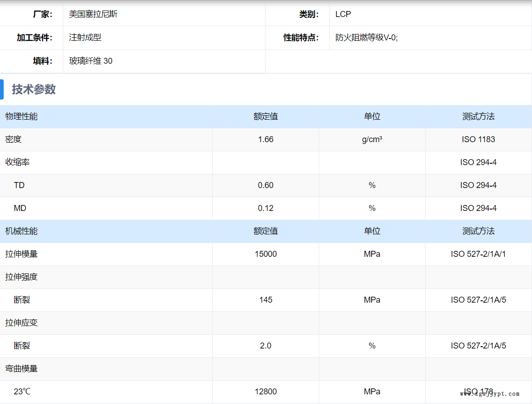This screenshot has width=532, height=404.
Task: Select the manufacturer value 美国塞拉尼斯
Action: pos(93,14)
